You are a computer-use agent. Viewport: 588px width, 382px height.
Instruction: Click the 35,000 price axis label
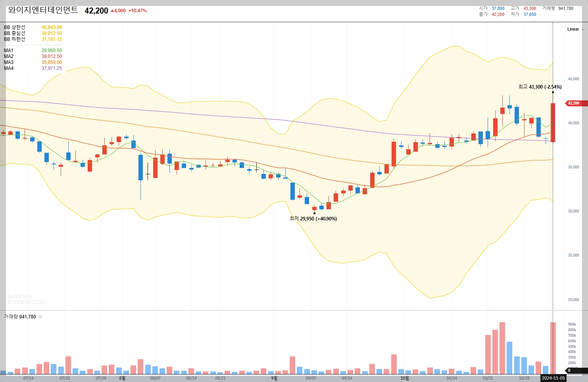pyautogui.click(x=573, y=167)
